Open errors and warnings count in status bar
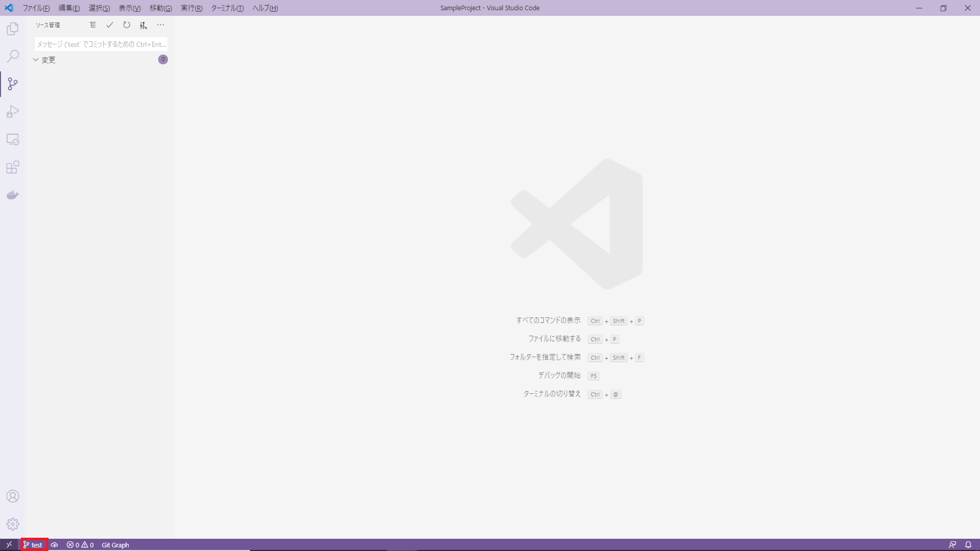Image resolution: width=980 pixels, height=551 pixels. pos(80,545)
